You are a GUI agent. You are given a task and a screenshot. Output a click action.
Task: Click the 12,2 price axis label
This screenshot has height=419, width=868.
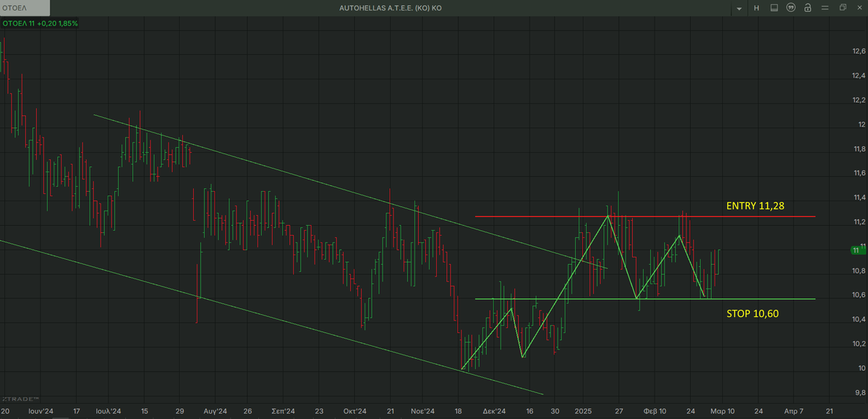click(x=859, y=100)
